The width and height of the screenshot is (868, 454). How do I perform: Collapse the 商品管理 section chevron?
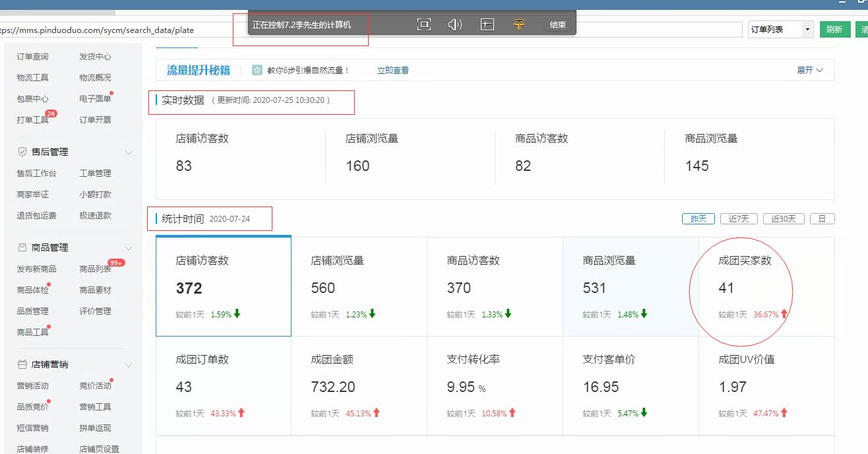click(129, 248)
